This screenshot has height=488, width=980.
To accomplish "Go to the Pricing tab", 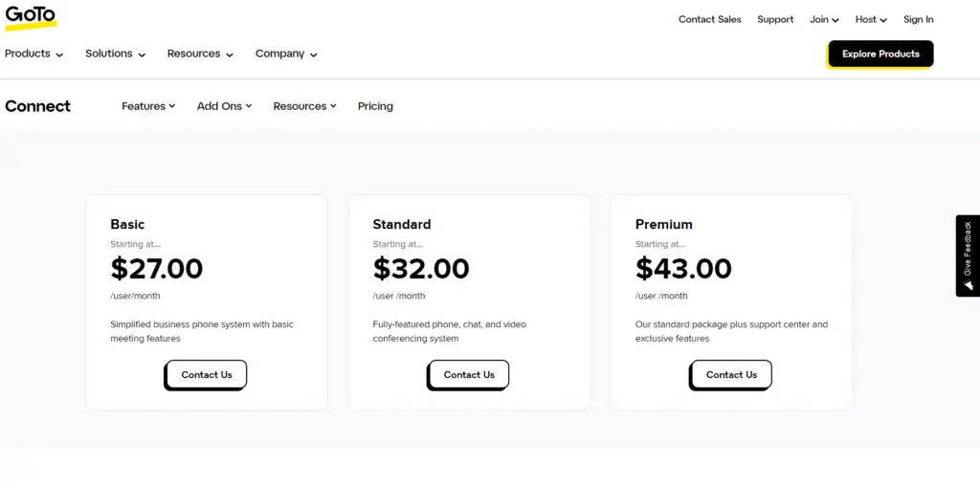I will coord(375,106).
